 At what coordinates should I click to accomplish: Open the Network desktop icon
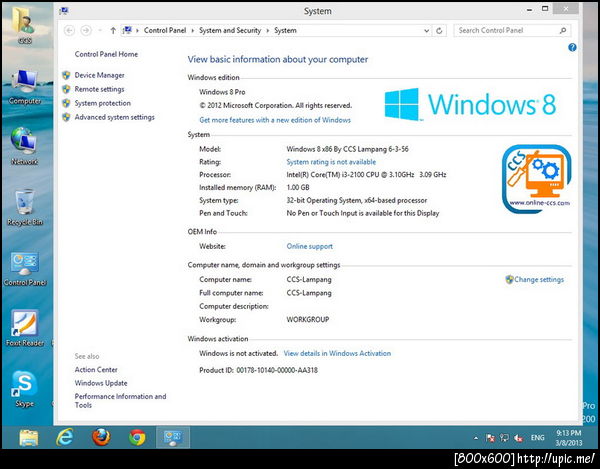click(24, 147)
